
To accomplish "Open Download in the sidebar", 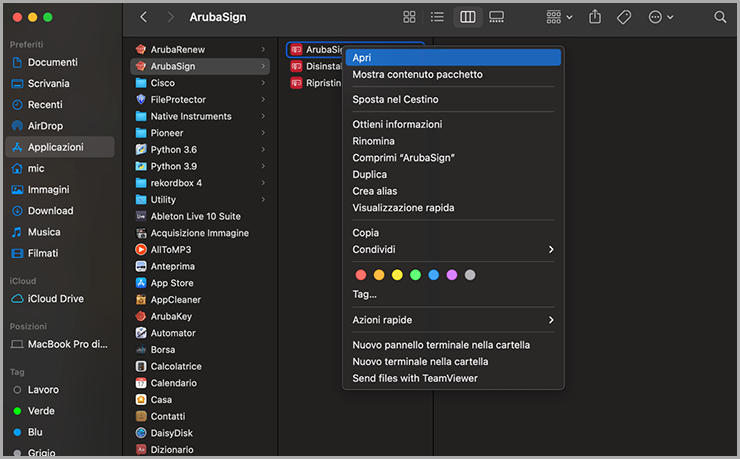I will point(60,211).
